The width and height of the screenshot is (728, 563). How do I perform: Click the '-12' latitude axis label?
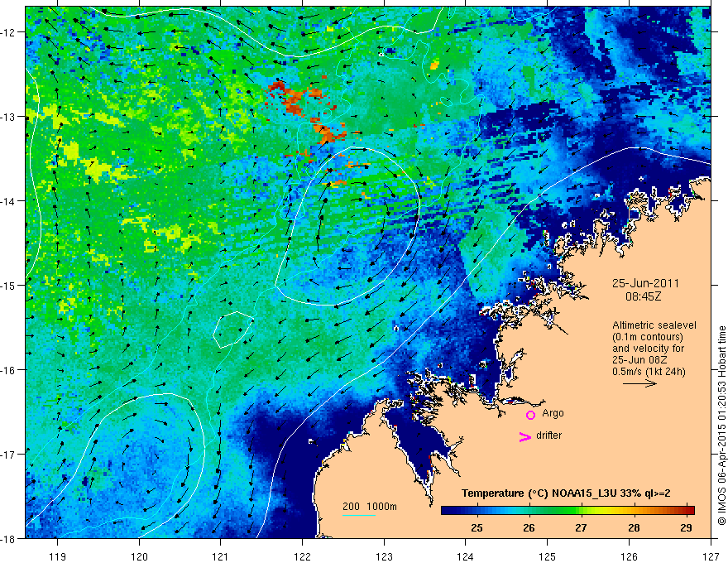[9, 32]
